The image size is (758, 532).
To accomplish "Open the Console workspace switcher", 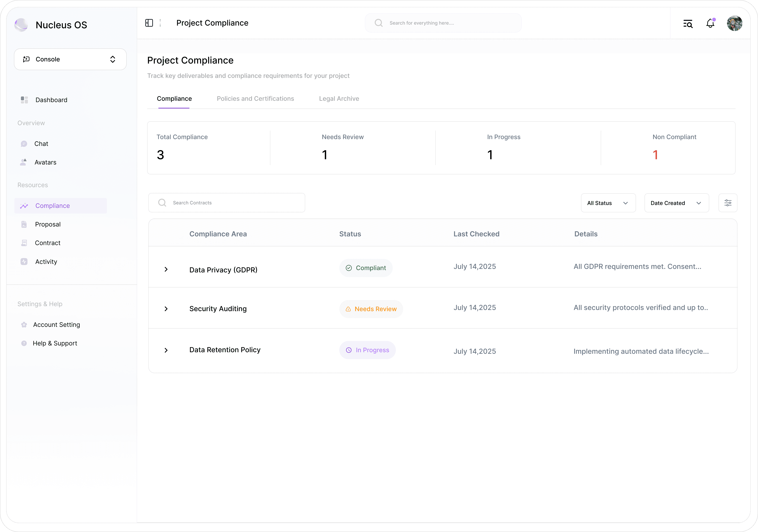I will pos(70,59).
